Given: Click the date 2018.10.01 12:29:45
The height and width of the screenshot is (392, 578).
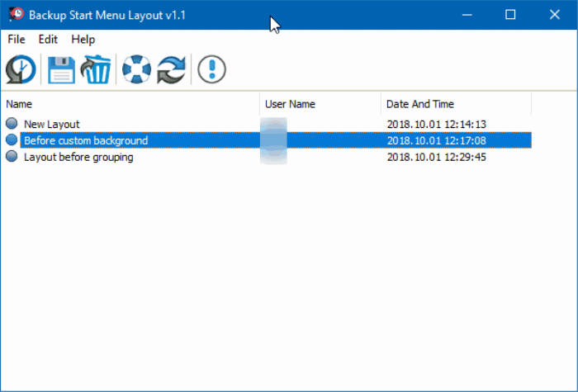Looking at the screenshot, I should (437, 157).
